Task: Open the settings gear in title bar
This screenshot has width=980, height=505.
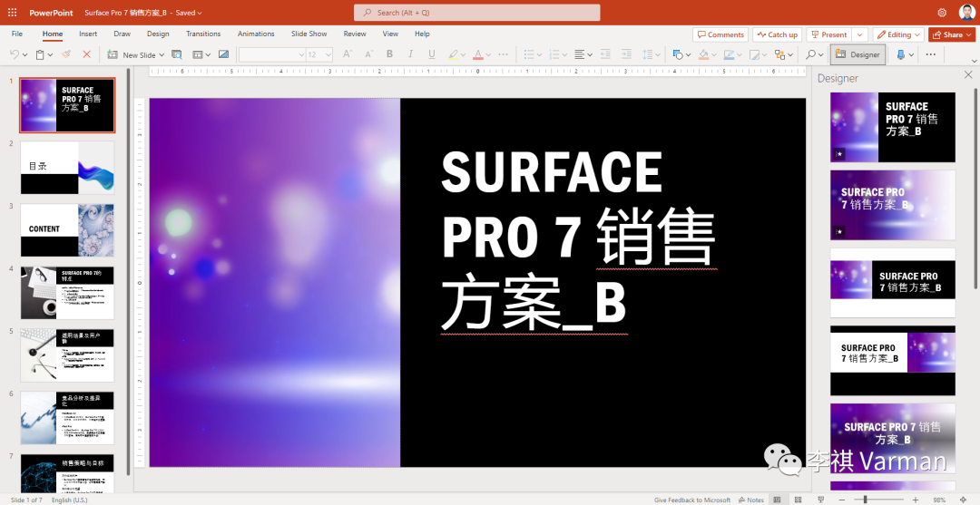Action: pyautogui.click(x=942, y=13)
